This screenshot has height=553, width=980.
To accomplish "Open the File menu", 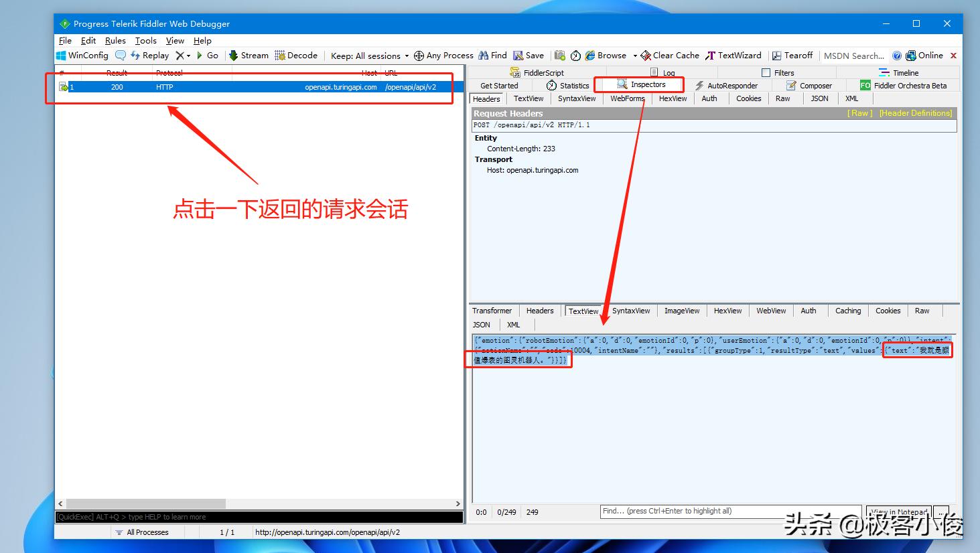I will [x=65, y=41].
